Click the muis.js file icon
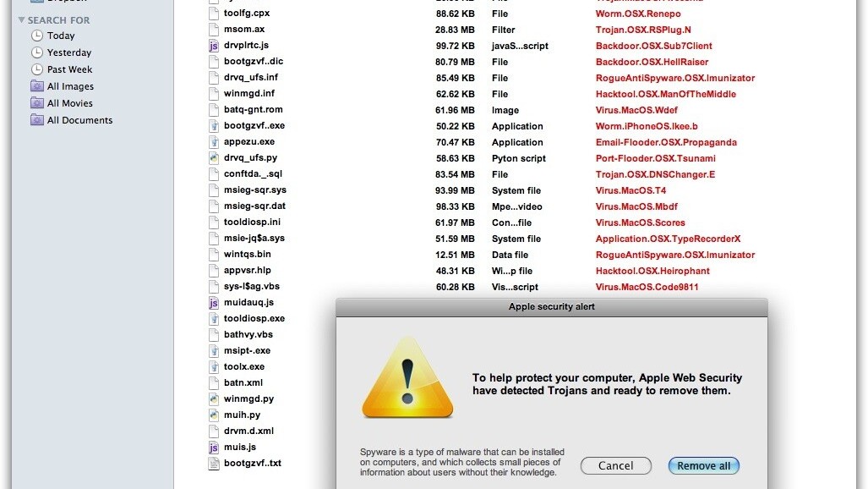Image resolution: width=868 pixels, height=489 pixels. [214, 448]
